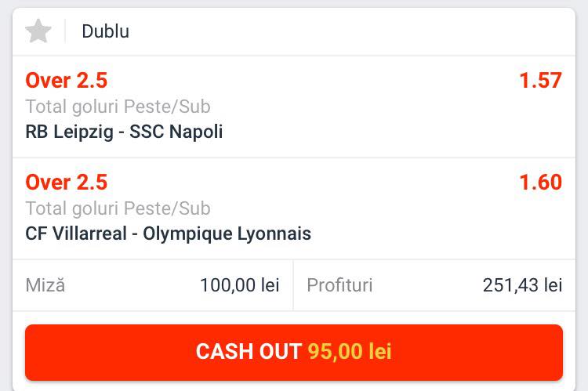Tap the favorite star icon

[38, 31]
